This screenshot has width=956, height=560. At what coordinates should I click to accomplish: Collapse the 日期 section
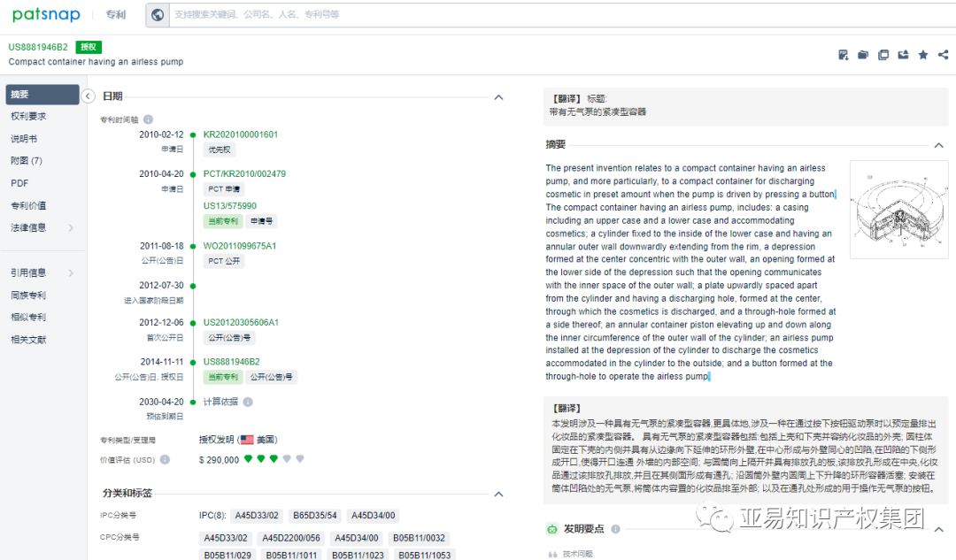(x=498, y=97)
